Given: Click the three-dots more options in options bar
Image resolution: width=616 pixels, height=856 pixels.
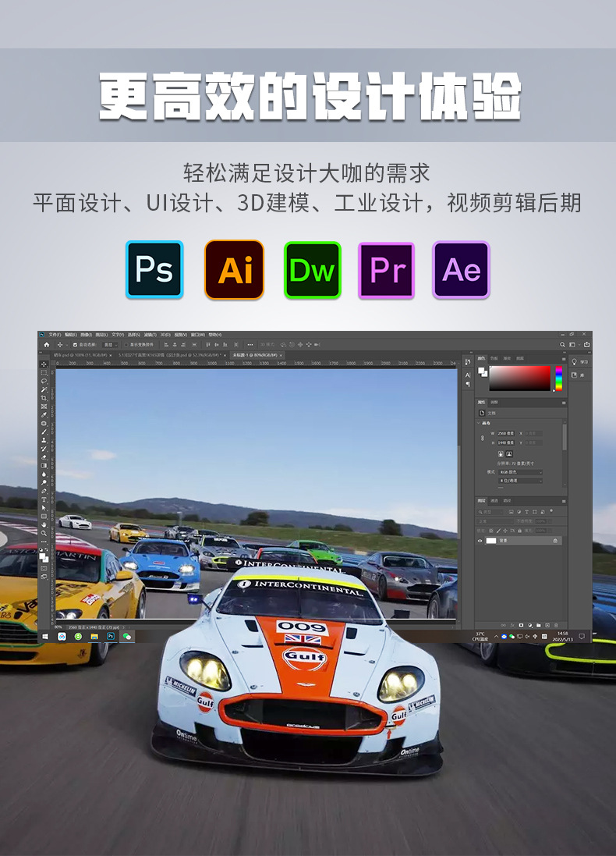Looking at the screenshot, I should (x=250, y=345).
